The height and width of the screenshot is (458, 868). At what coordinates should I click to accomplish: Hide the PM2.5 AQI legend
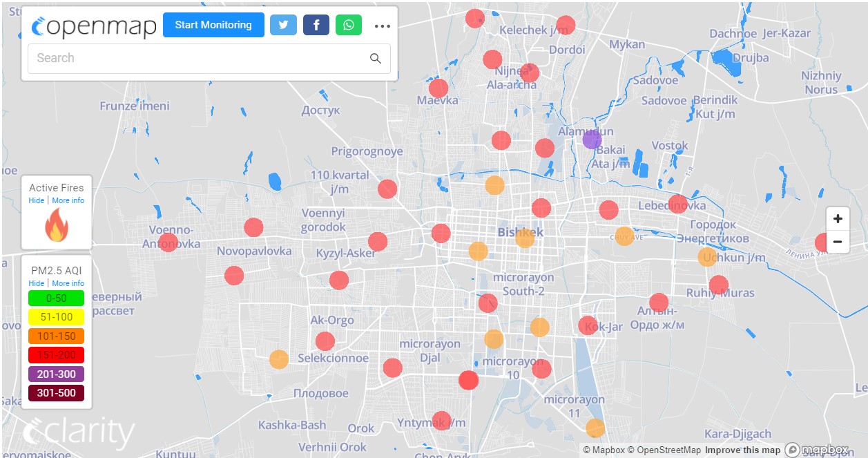(36, 283)
